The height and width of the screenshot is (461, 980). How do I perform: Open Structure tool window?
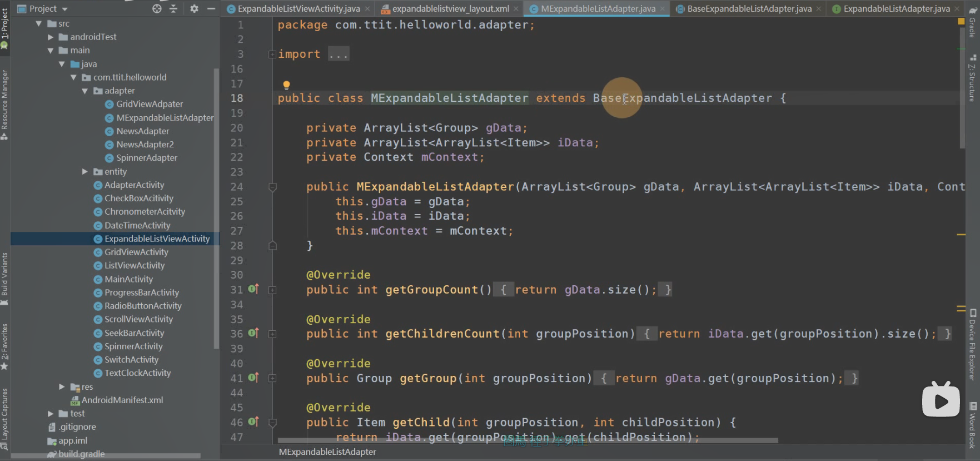pyautogui.click(x=973, y=78)
